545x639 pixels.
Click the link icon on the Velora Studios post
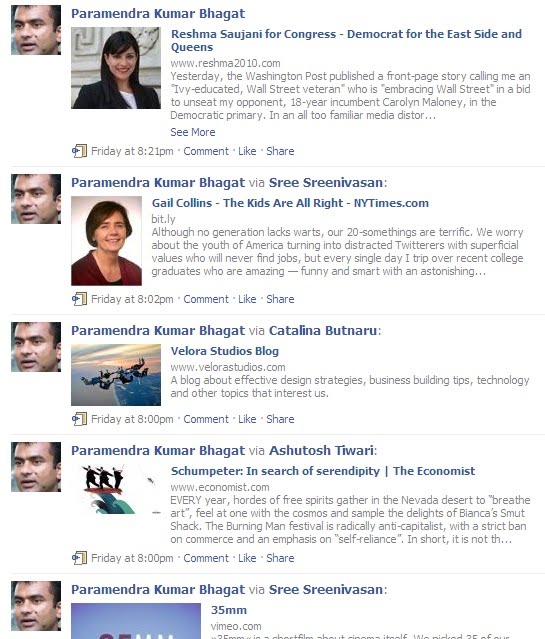(79, 419)
